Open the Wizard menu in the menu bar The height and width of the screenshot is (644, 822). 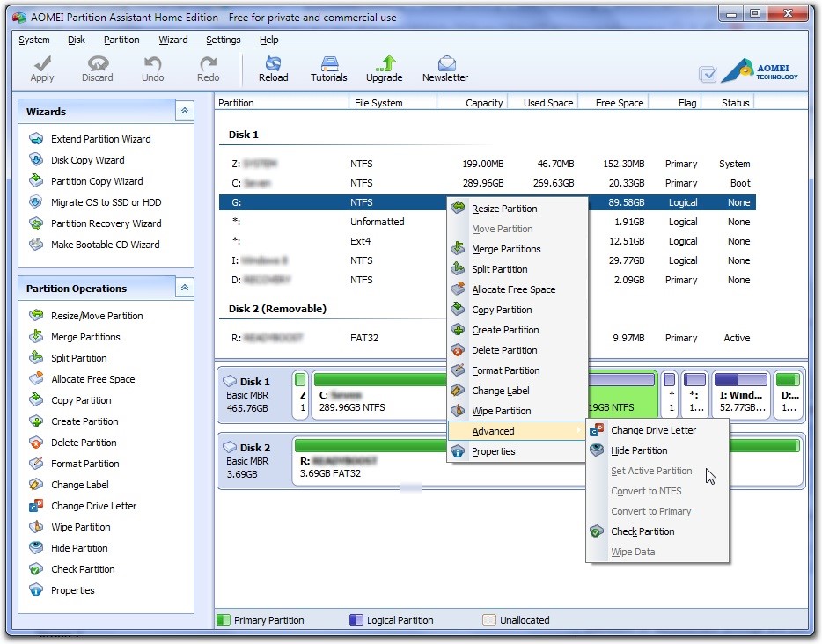pos(172,40)
